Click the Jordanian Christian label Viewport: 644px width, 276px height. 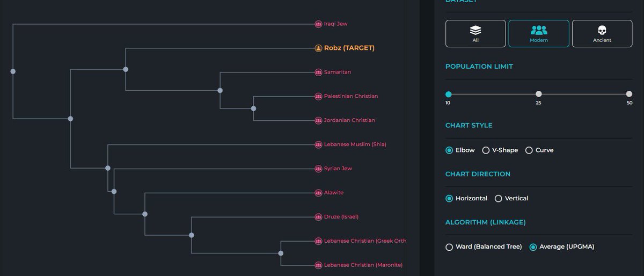349,120
